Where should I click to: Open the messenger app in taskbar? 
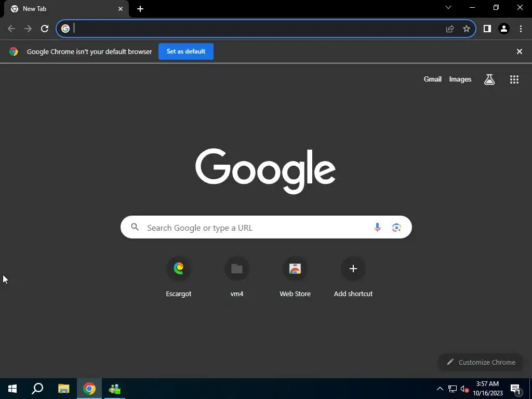[115, 389]
